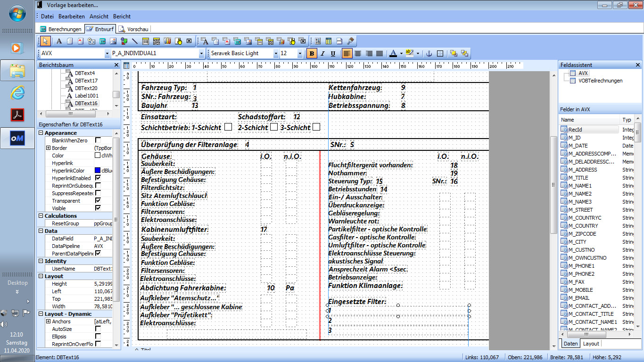Image resolution: width=644 pixels, height=362 pixels.
Task: Justify the text
Action: [380, 53]
